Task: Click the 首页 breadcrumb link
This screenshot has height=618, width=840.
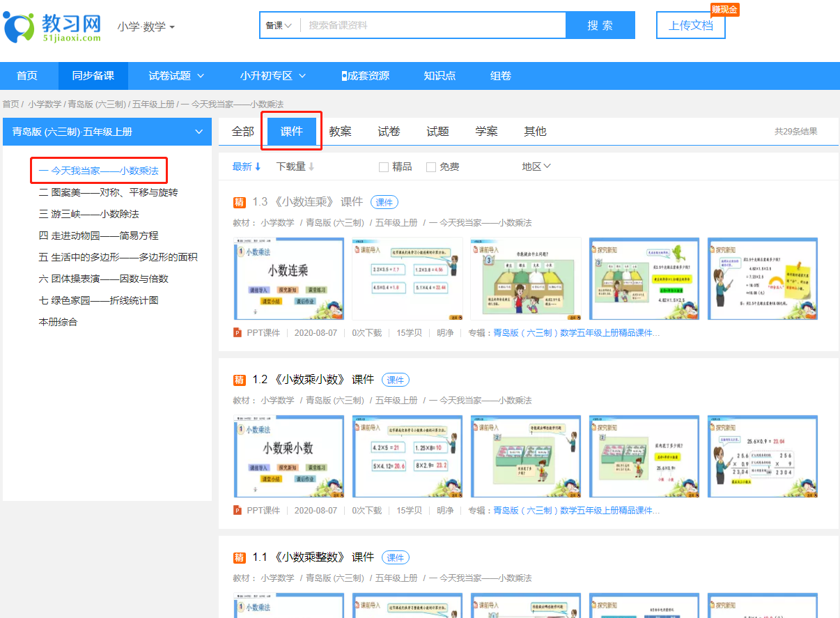Action: click(x=11, y=104)
